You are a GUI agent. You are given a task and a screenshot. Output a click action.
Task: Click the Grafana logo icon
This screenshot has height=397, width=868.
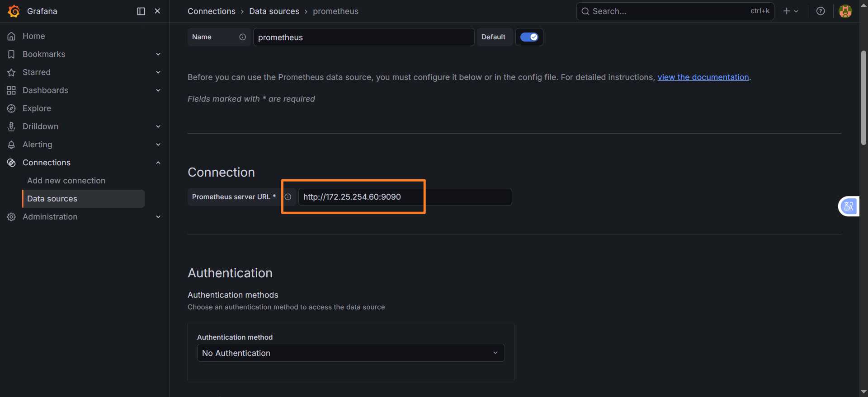click(x=14, y=11)
